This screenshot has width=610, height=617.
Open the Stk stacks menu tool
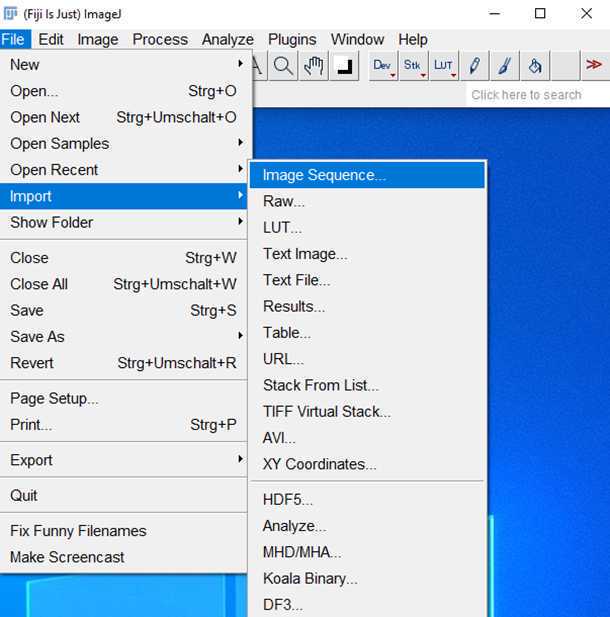(413, 66)
